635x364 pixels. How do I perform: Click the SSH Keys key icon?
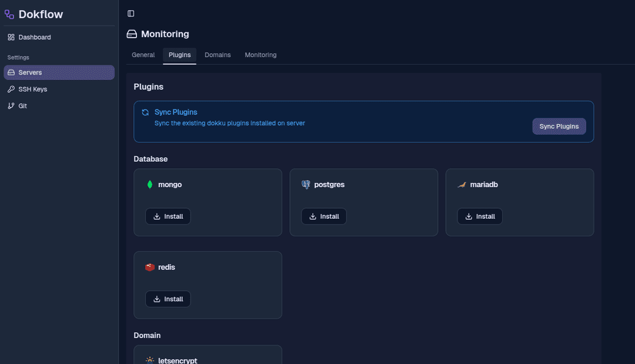tap(11, 89)
